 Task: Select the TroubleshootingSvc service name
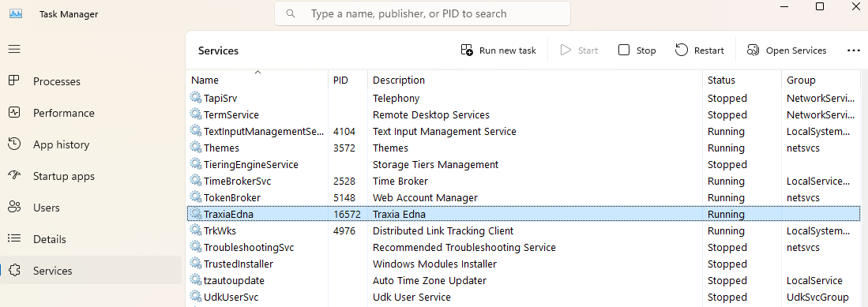[x=249, y=247]
